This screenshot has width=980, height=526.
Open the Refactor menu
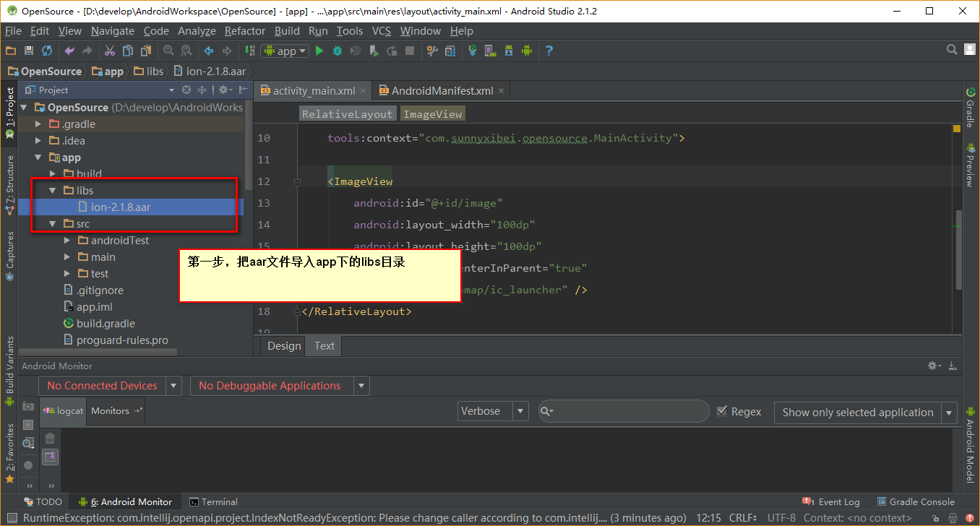244,31
